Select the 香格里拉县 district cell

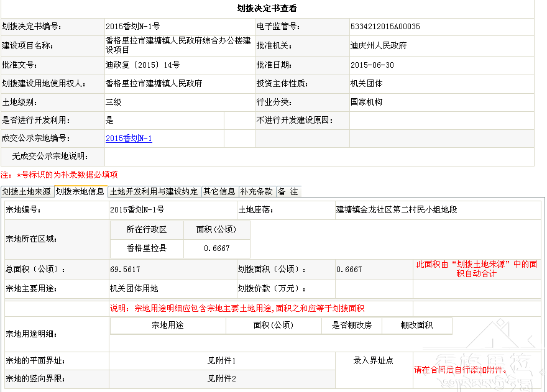pos(147,248)
